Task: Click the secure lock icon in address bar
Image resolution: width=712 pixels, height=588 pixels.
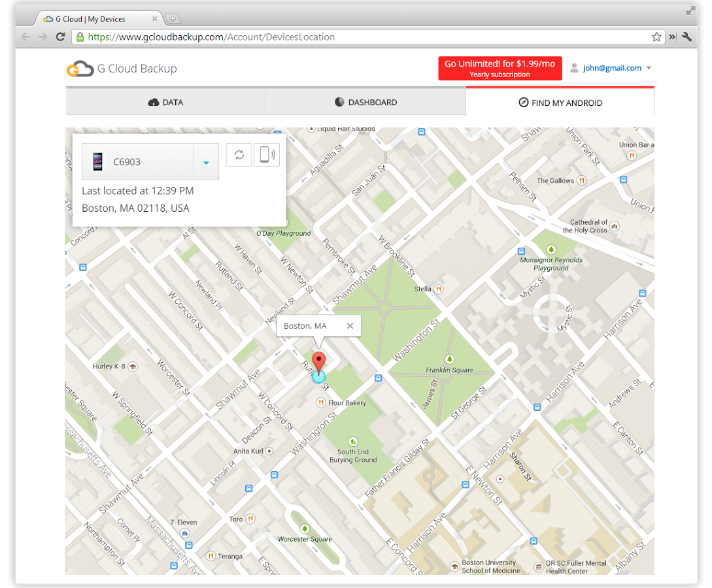Action: pos(80,37)
